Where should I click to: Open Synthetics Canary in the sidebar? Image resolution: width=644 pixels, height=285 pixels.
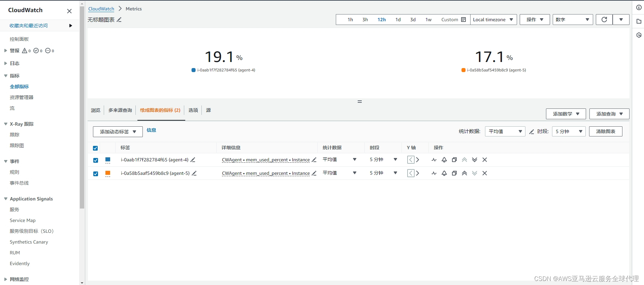click(x=29, y=242)
